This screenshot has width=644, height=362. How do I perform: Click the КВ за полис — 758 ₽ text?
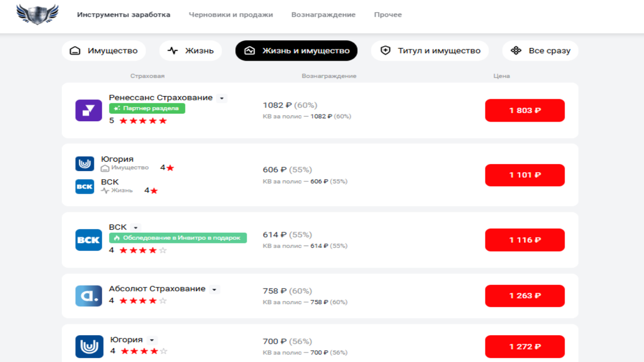(x=305, y=302)
